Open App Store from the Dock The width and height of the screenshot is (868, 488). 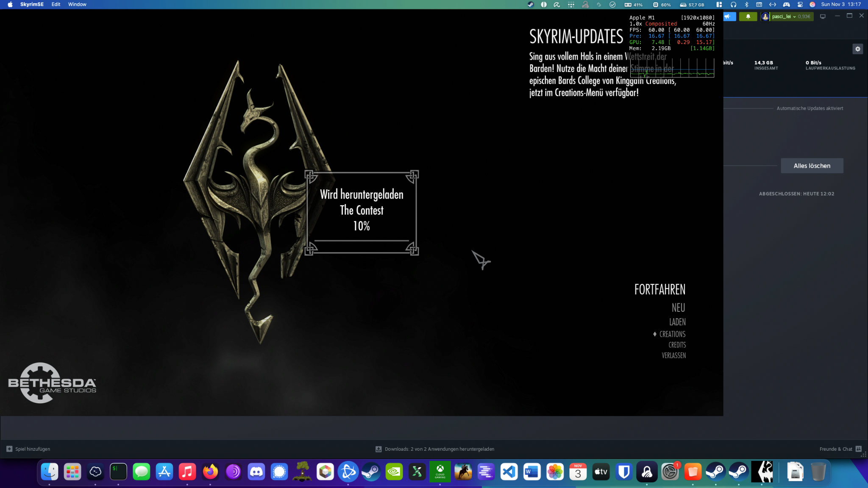point(164,471)
